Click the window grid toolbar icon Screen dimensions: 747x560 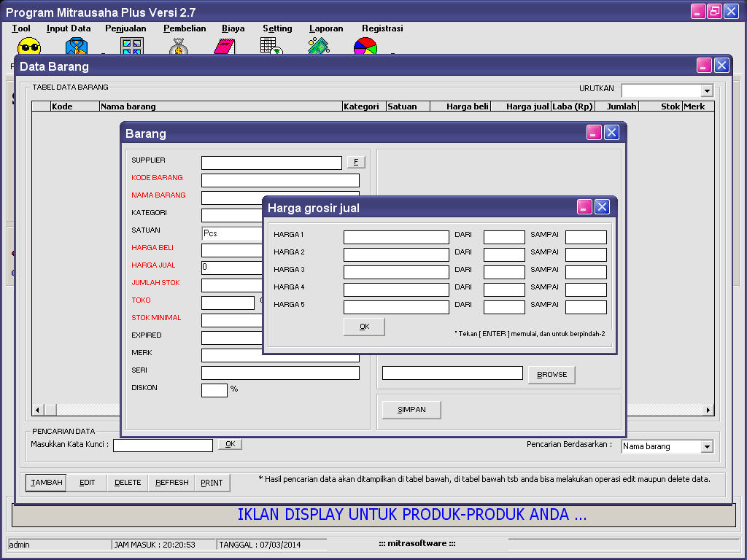132,46
